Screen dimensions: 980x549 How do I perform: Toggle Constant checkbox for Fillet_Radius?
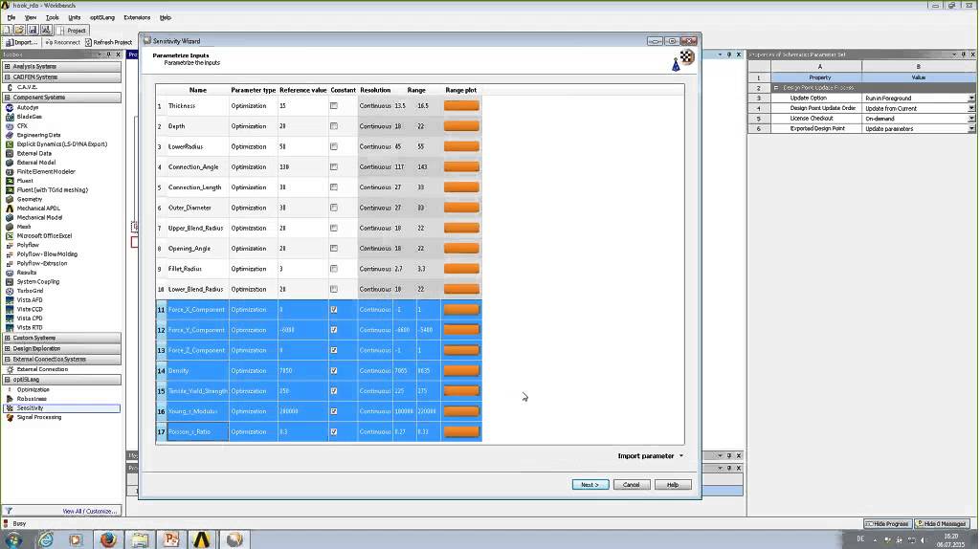coord(334,269)
